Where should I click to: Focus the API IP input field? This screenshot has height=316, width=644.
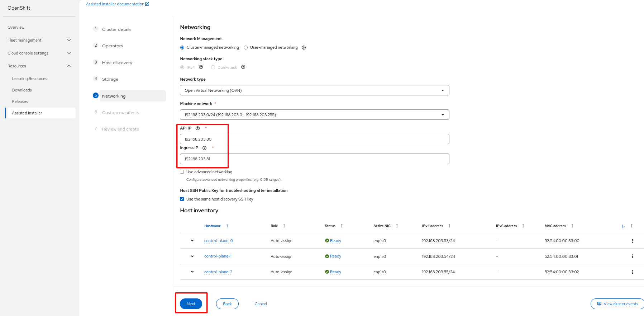(314, 139)
